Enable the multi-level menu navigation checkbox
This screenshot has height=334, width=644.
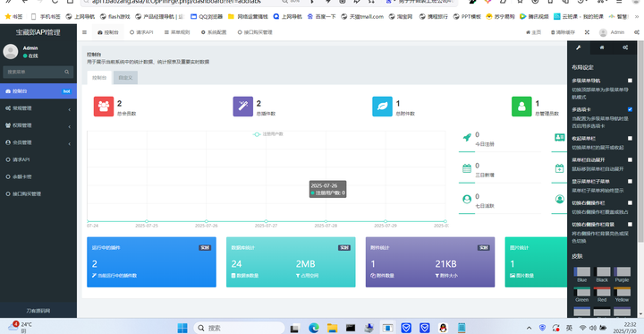(x=630, y=81)
